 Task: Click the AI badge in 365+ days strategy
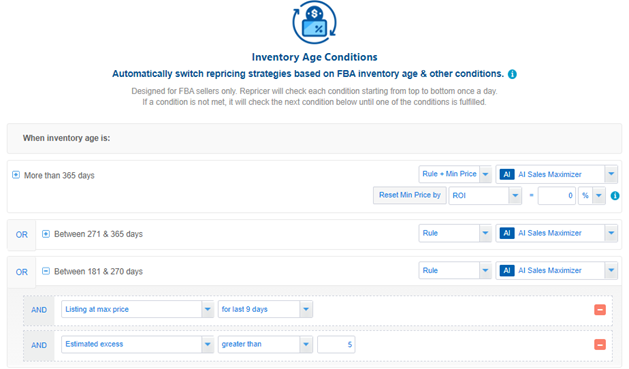[x=507, y=174]
